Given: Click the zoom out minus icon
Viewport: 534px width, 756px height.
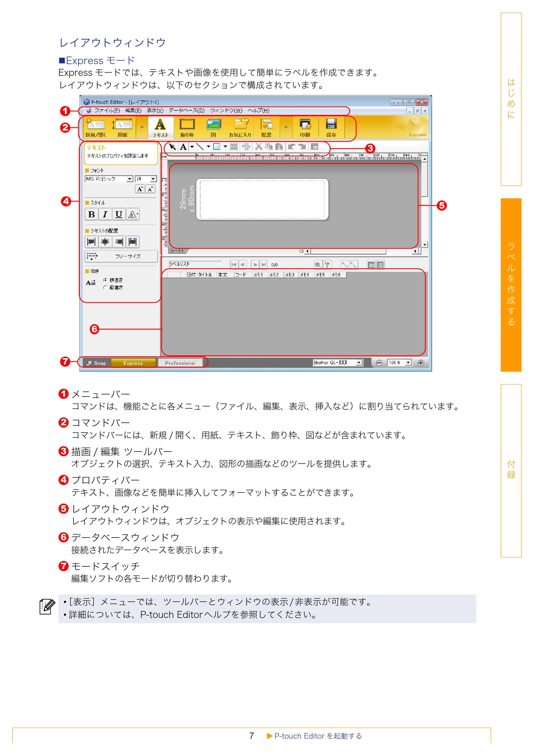Looking at the screenshot, I should click(x=379, y=363).
